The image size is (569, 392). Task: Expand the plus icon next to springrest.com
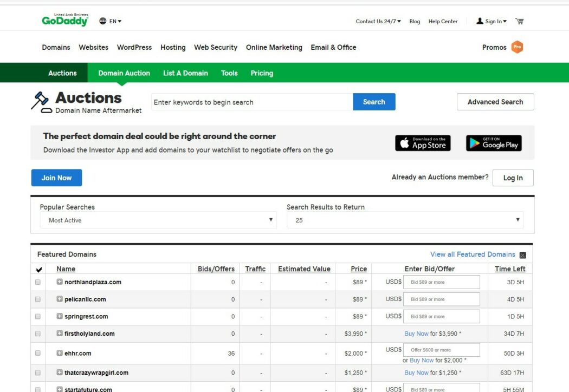60,316
